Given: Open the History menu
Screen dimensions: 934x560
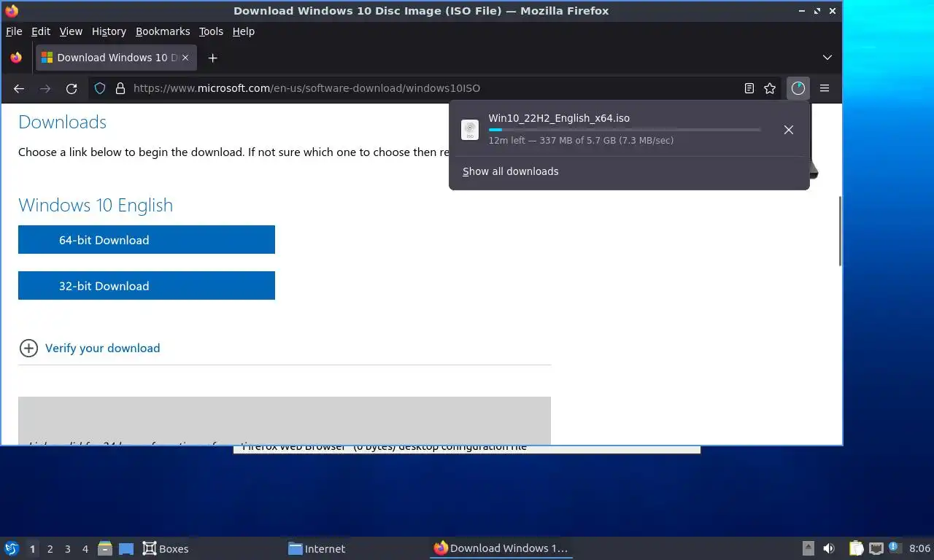Looking at the screenshot, I should (109, 31).
